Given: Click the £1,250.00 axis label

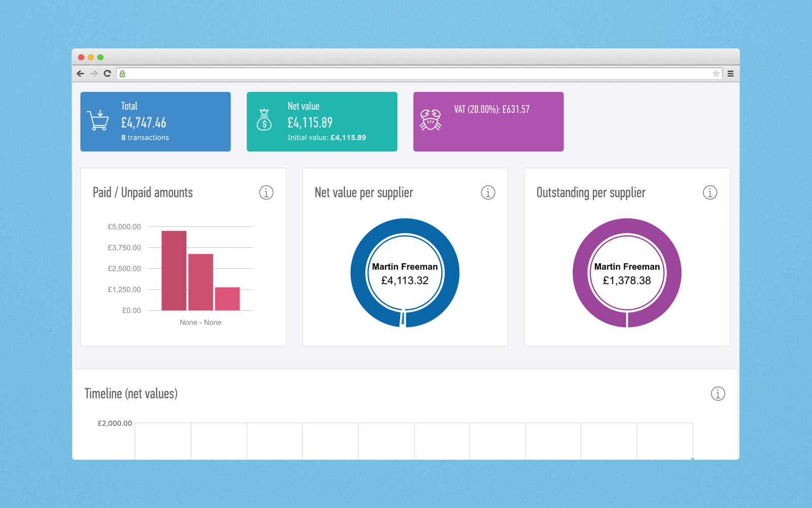Looking at the screenshot, I should coord(124,290).
